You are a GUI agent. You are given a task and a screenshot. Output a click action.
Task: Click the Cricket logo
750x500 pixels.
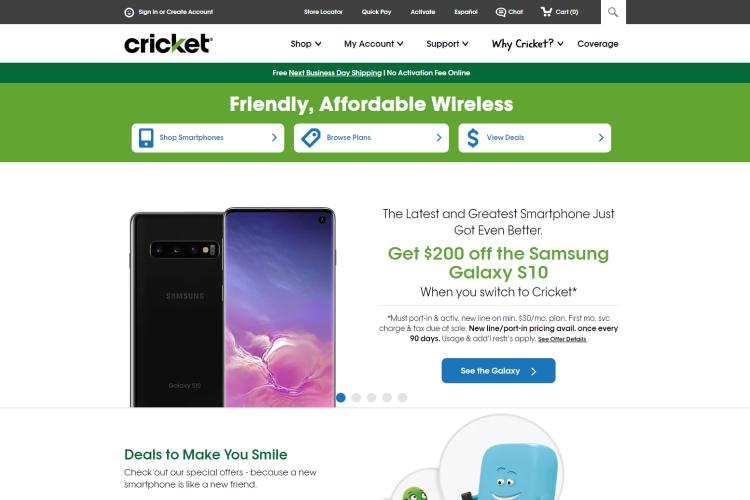tap(168, 44)
